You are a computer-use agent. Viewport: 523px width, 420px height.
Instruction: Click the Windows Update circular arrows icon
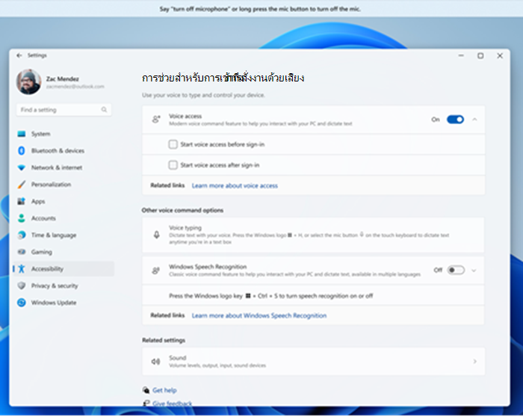click(x=22, y=303)
